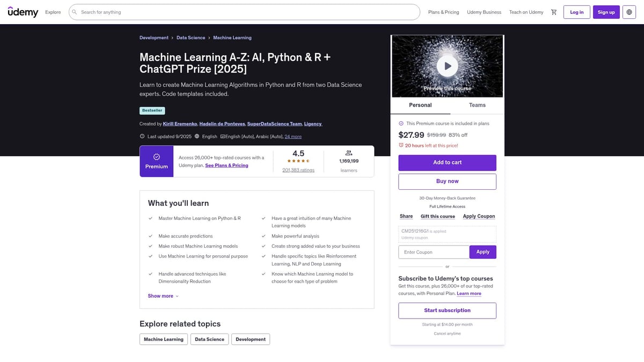Click the Log in button

(577, 12)
